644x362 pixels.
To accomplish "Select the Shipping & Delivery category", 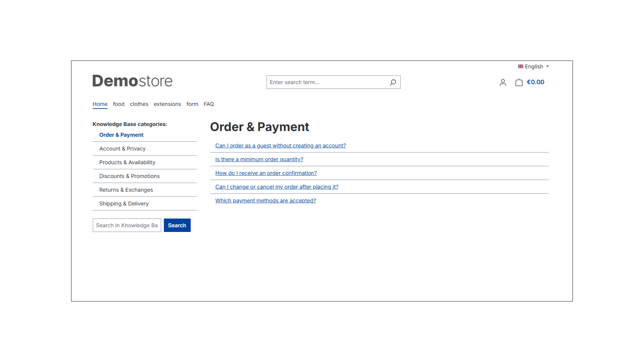I will point(124,204).
